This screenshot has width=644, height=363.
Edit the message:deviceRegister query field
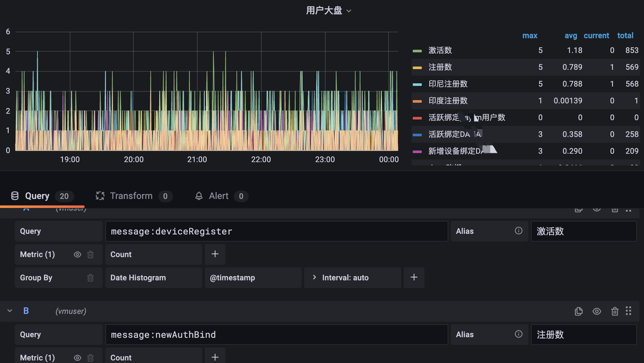[276, 231]
